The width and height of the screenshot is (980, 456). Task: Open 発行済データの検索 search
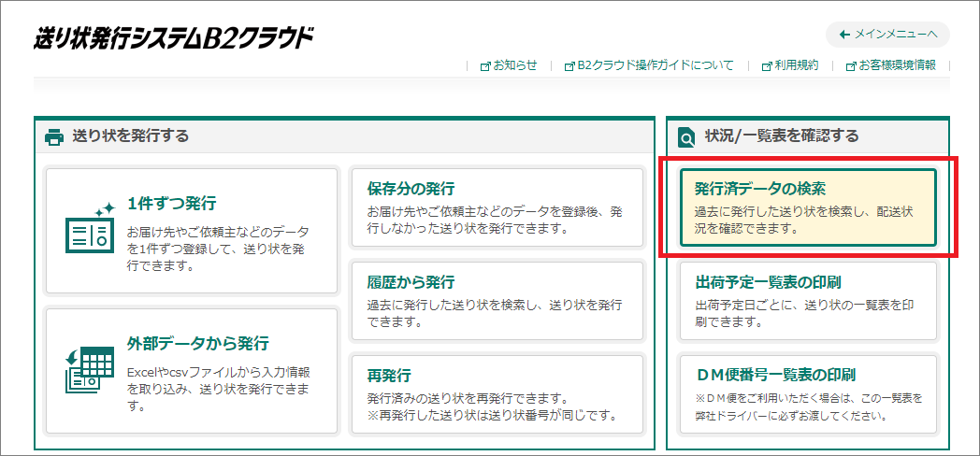[x=808, y=207]
